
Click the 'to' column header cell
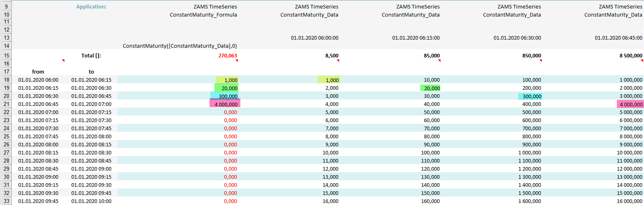tap(91, 72)
